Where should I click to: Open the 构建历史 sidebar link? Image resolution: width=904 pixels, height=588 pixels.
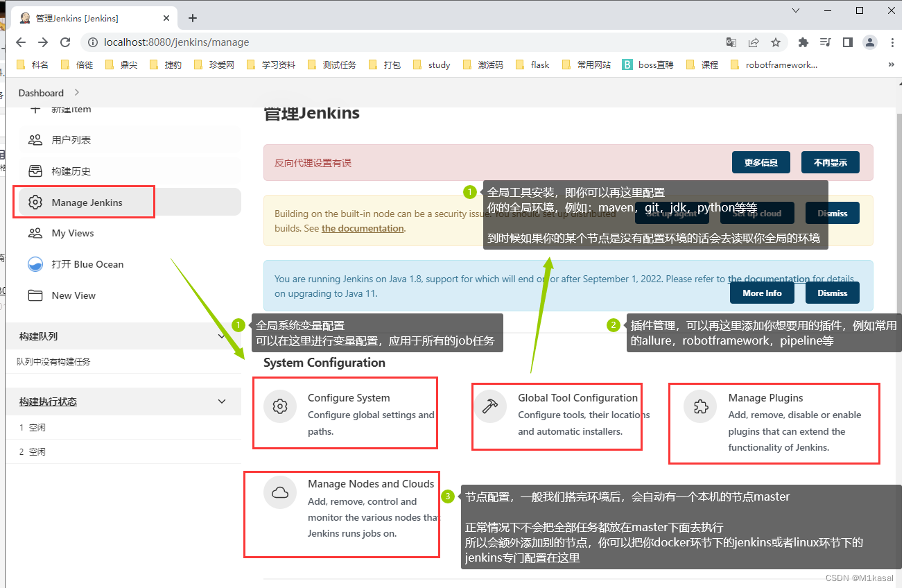click(x=130, y=171)
